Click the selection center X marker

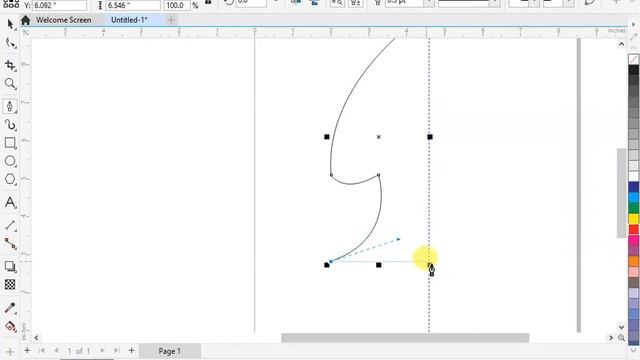click(379, 137)
